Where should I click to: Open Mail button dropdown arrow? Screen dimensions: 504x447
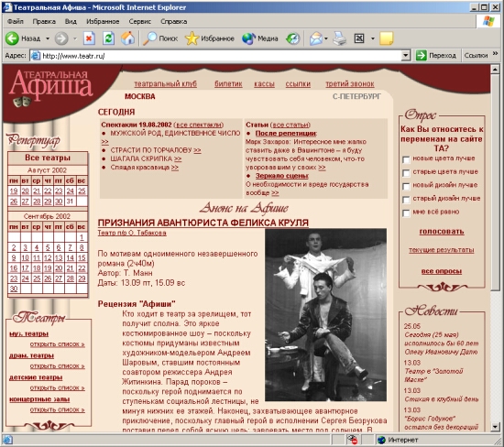coord(326,38)
